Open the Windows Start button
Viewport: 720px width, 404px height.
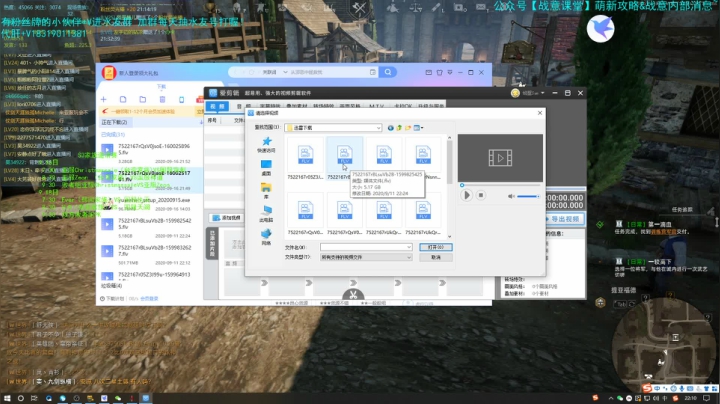(7, 398)
